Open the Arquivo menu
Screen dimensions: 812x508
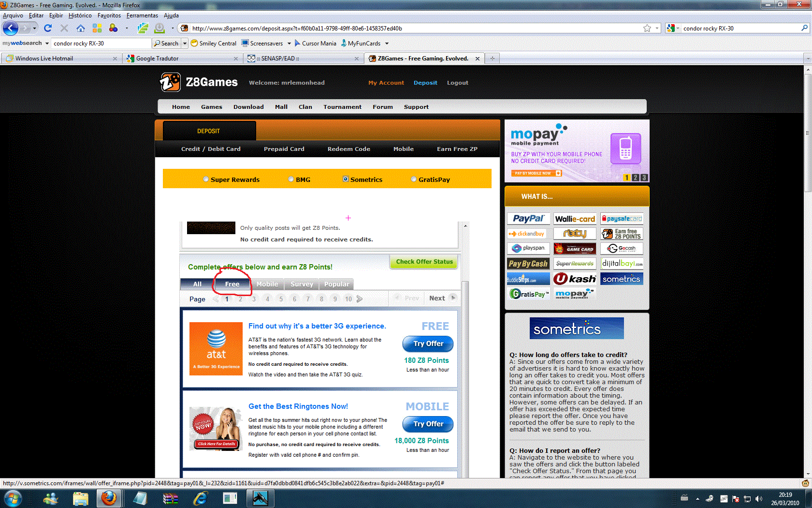[13, 15]
